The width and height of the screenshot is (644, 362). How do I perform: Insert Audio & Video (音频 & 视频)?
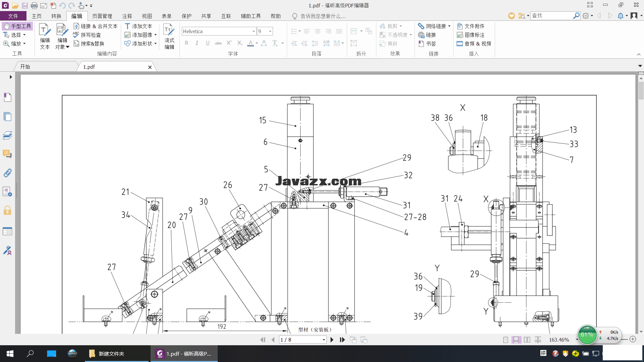tap(474, 44)
